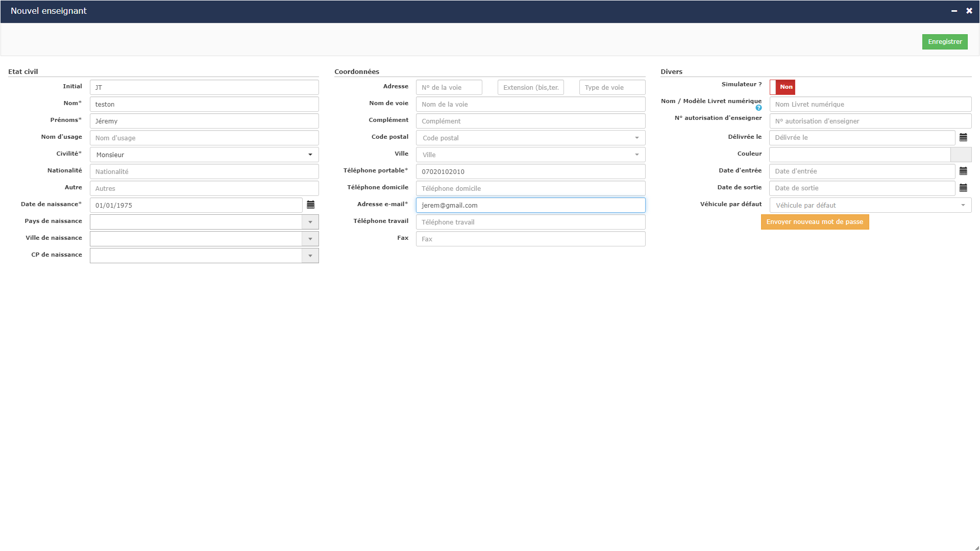Close the Nouvel enseignant dialog
980x551 pixels.
[x=969, y=11]
